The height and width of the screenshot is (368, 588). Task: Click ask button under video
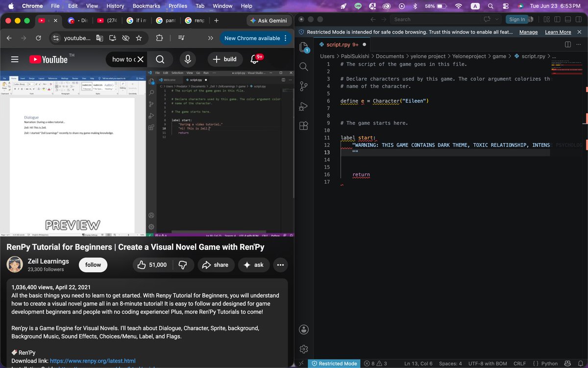tap(253, 265)
